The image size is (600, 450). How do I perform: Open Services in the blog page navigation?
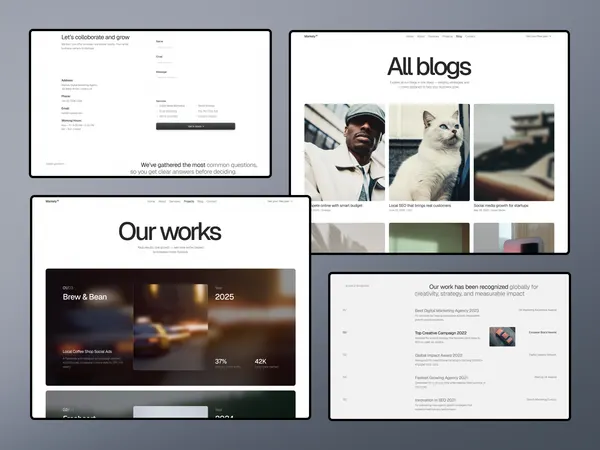[x=433, y=36]
